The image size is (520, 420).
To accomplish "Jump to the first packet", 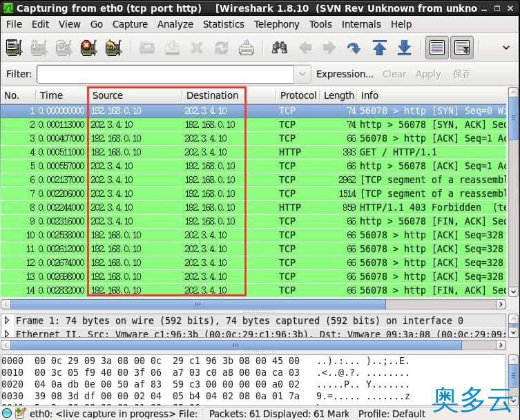I will 379,48.
